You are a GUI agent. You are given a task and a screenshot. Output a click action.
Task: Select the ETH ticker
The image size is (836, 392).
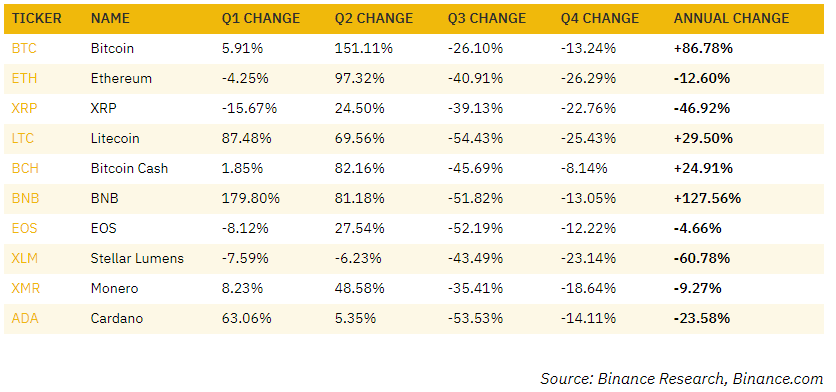point(24,78)
